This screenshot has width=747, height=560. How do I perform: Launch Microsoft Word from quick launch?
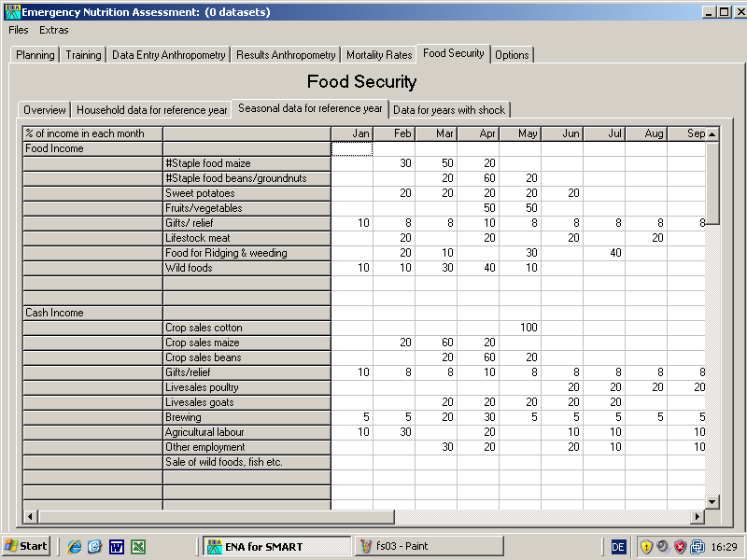(x=117, y=546)
